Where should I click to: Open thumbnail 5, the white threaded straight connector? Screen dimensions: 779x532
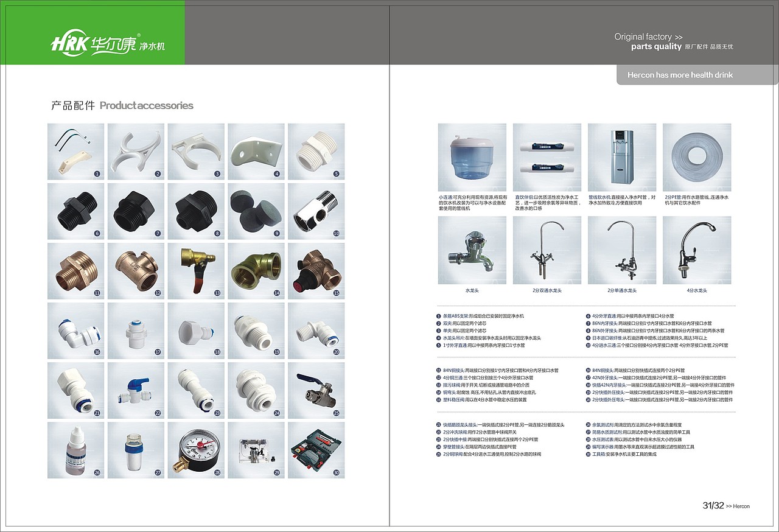[316, 152]
